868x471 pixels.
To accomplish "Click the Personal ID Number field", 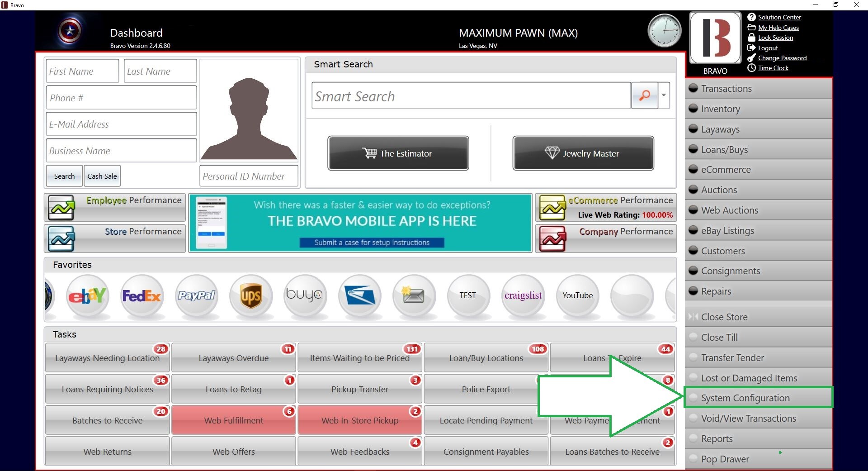I will tap(249, 176).
